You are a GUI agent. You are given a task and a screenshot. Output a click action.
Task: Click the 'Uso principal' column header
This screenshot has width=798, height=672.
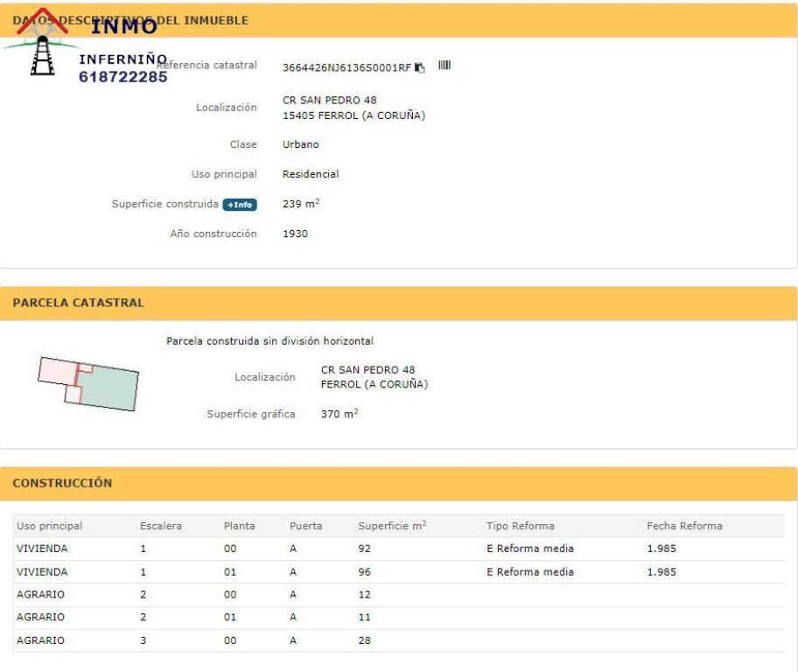tap(49, 526)
